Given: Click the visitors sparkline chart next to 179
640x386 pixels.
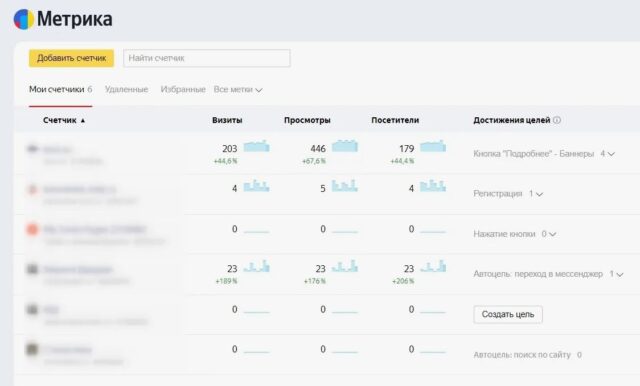Looking at the screenshot, I should click(433, 146).
